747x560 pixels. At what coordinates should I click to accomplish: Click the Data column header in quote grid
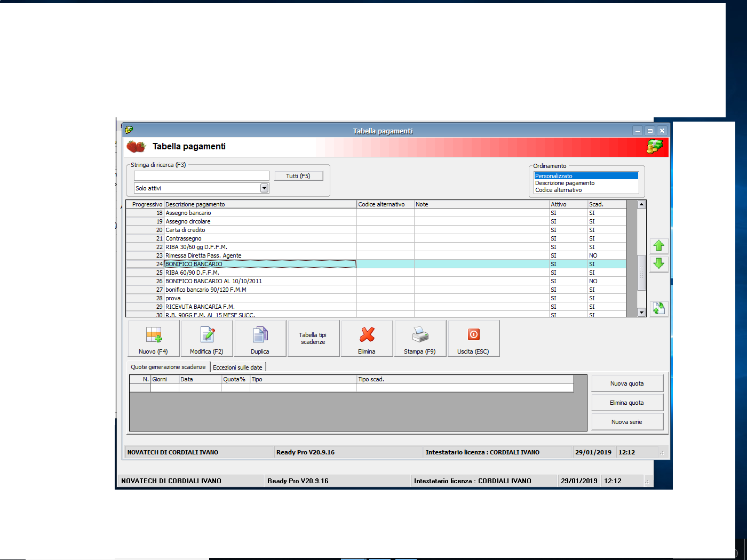pos(200,379)
